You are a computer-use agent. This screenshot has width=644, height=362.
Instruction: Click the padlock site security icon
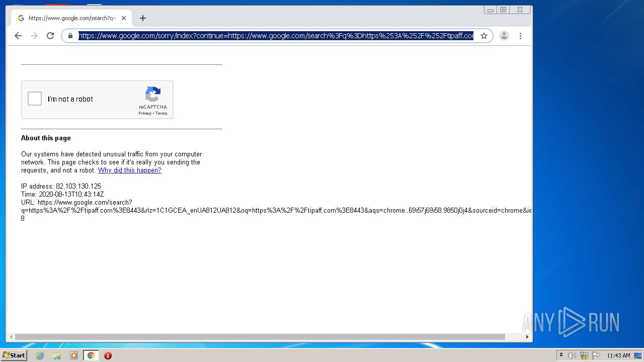70,36
